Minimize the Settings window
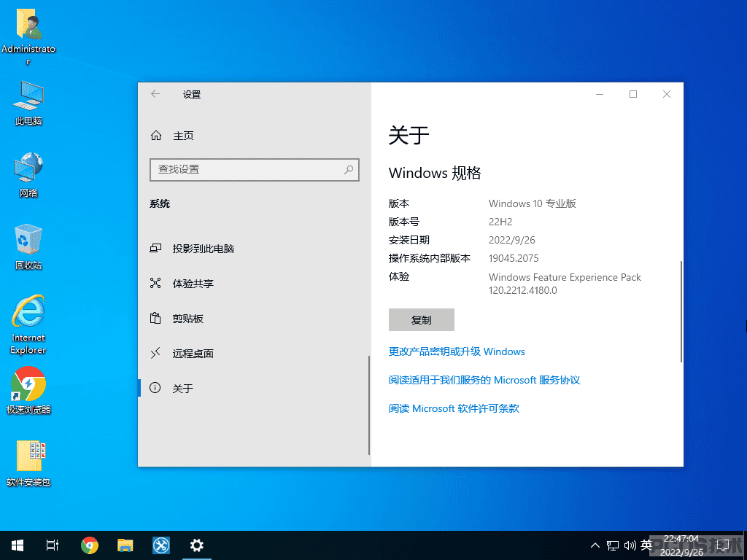Viewport: 747px width, 560px height. [x=600, y=94]
